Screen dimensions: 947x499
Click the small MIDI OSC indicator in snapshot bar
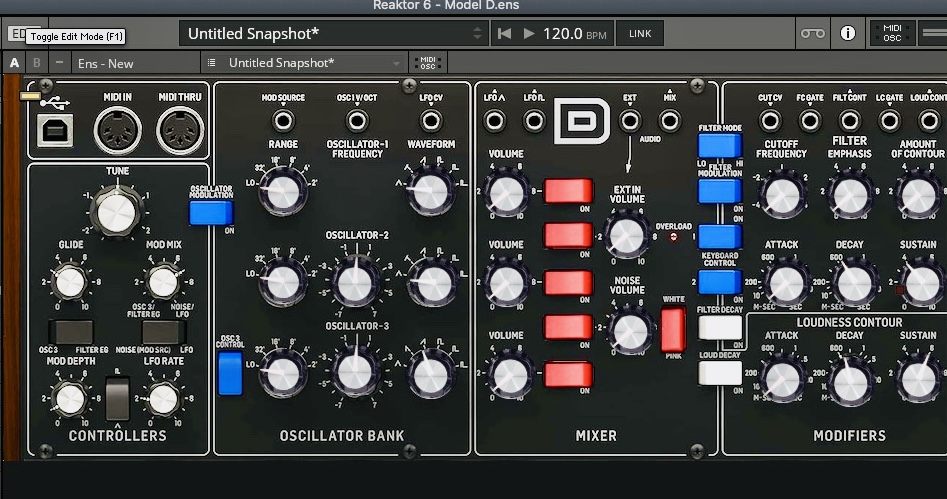click(x=428, y=63)
